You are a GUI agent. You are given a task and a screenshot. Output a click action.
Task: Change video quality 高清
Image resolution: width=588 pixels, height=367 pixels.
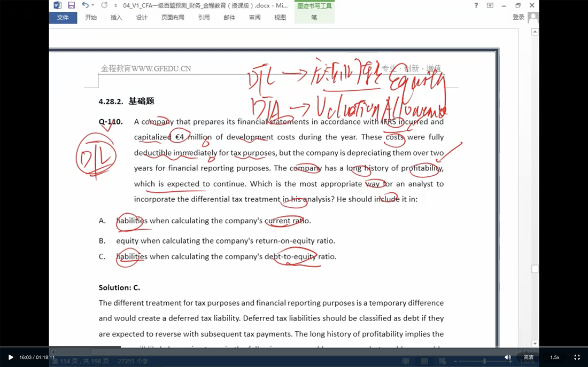(x=528, y=357)
